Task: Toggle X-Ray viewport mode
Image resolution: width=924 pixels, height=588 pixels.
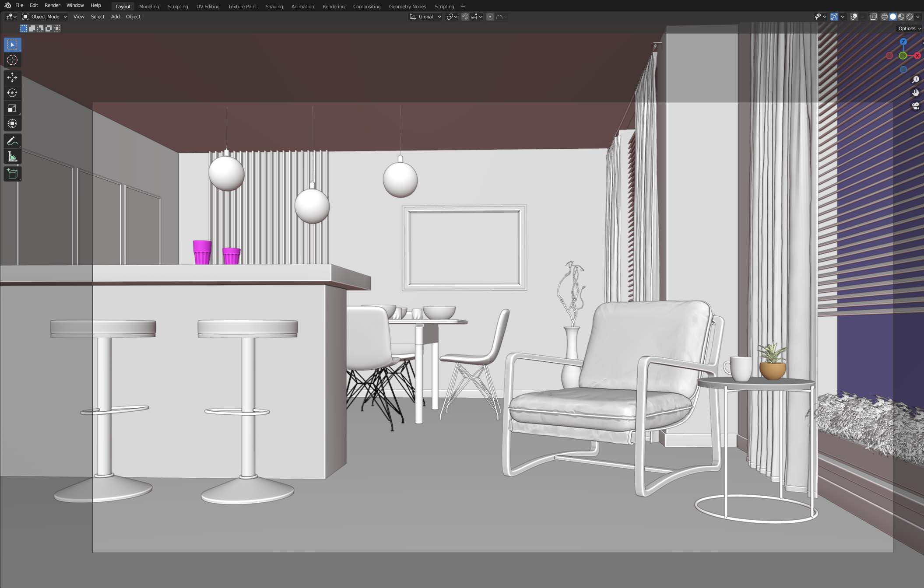Action: point(874,17)
